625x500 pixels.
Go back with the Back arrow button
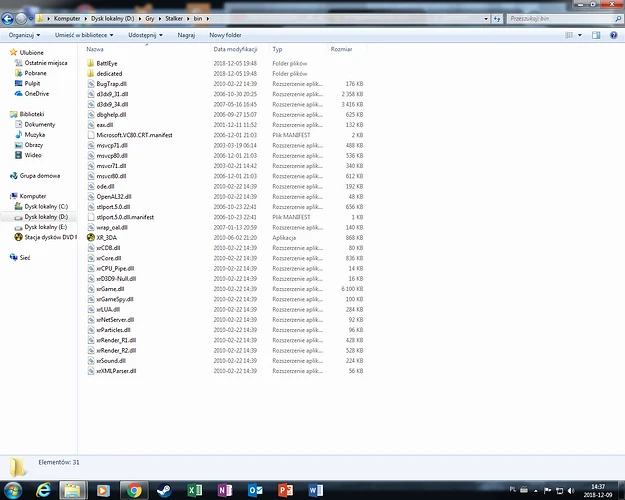(8, 18)
